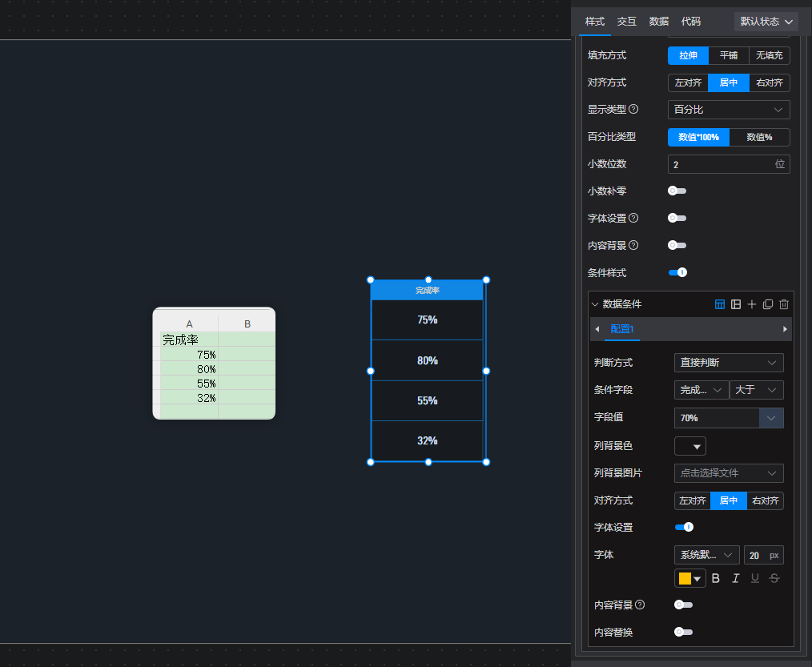Screen dimensions: 812x667
Task: Open the 判断方式 直接判断 dropdown
Action: (729, 363)
